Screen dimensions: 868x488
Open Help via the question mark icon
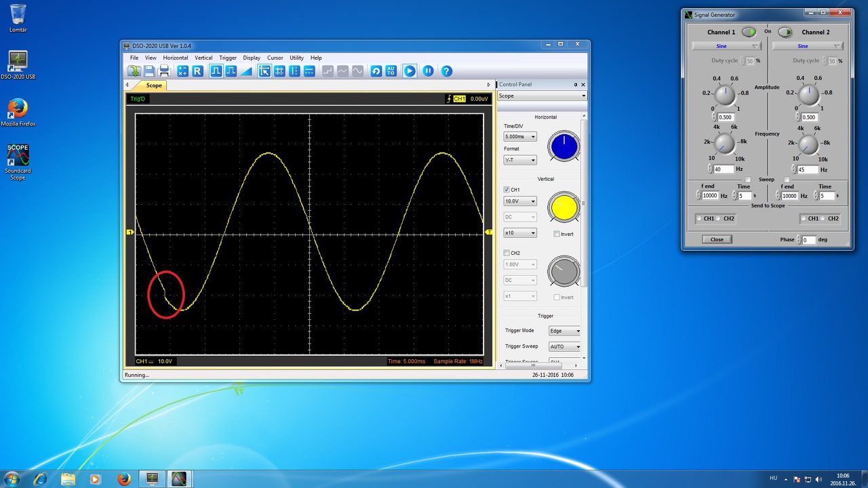point(446,71)
